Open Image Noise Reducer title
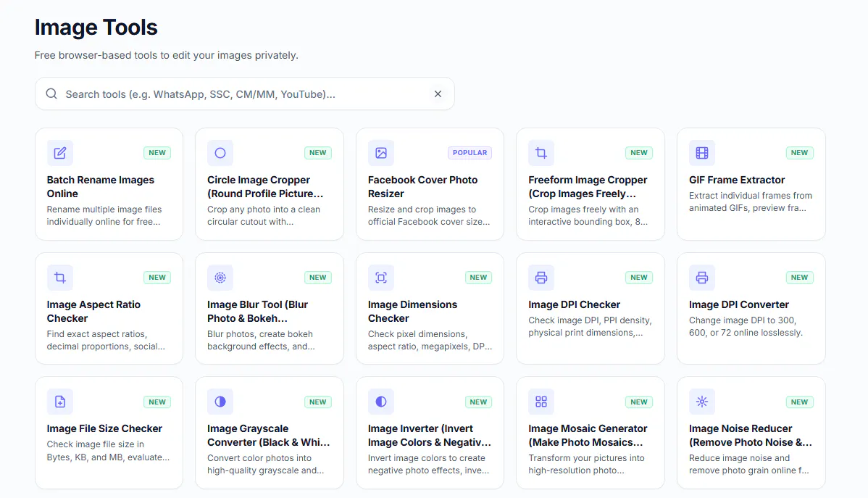Viewport: 868px width, 498px height. tap(751, 436)
